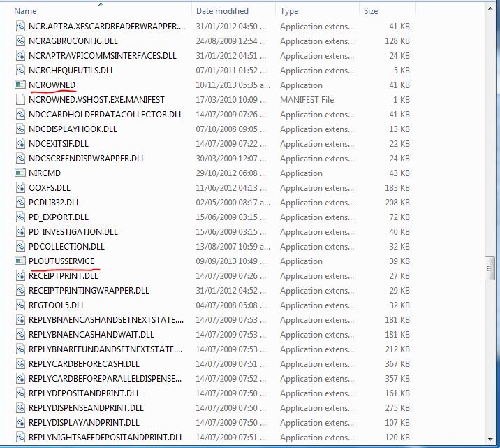
Task: Click date 13/08/2007 10:59 of PDCOLLECTION.DLL
Action: tap(233, 246)
